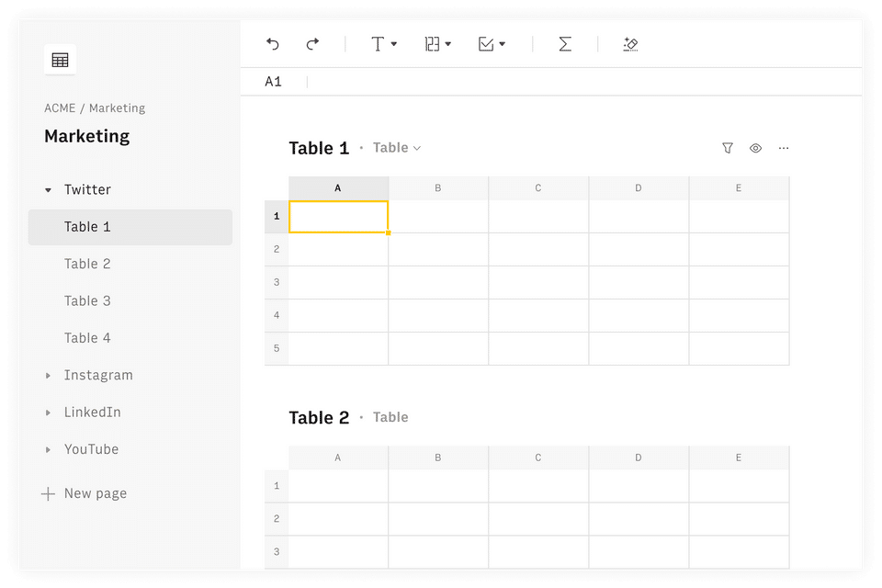This screenshot has width=882, height=588.
Task: Click the ACME / Marketing breadcrumb
Action: coord(95,108)
